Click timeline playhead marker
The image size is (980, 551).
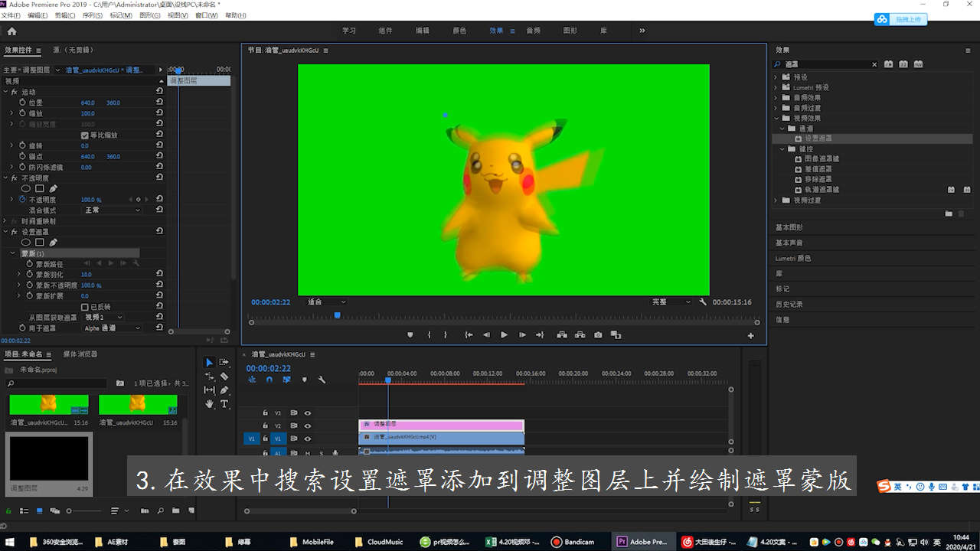tap(388, 380)
